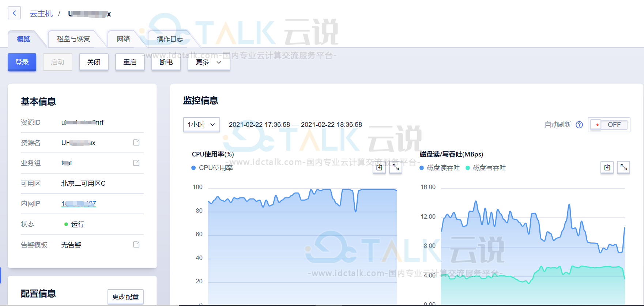Click the end time 2021-02-22 18:36:58
The width and height of the screenshot is (644, 306).
click(x=331, y=125)
